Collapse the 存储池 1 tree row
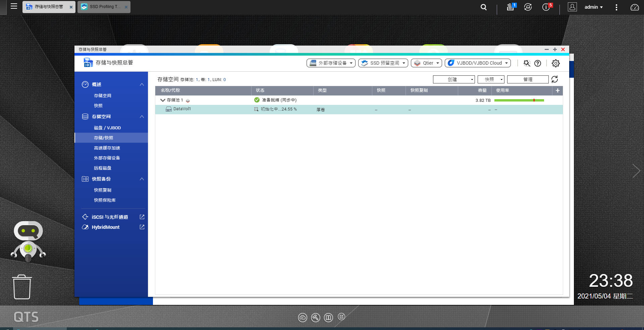Viewport: 644px width, 330px height. (x=163, y=100)
